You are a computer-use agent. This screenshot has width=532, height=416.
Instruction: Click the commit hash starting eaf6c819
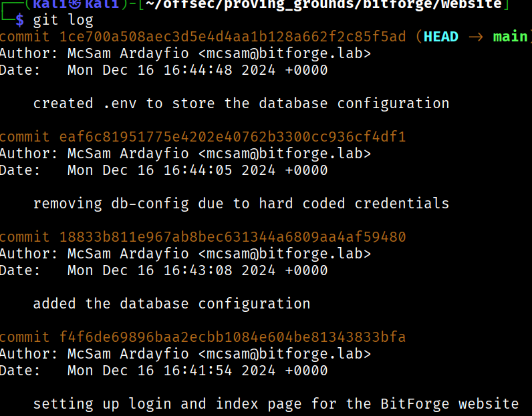coord(233,137)
